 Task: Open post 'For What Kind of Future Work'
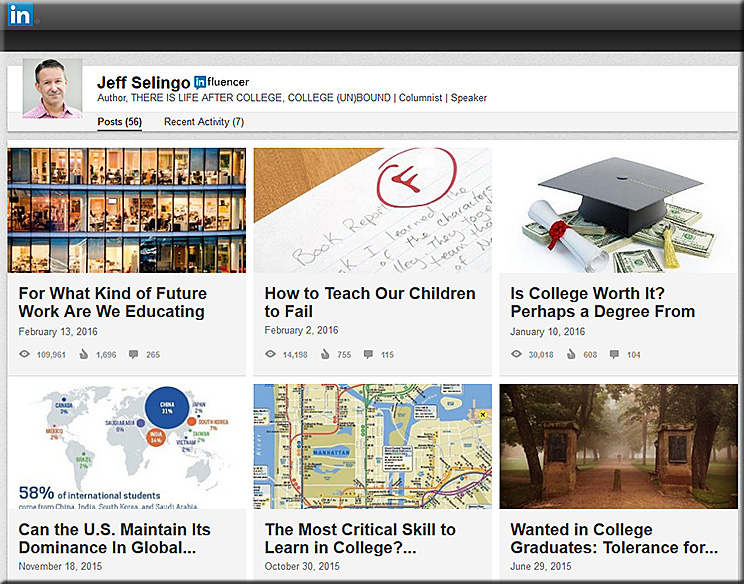[x=112, y=302]
